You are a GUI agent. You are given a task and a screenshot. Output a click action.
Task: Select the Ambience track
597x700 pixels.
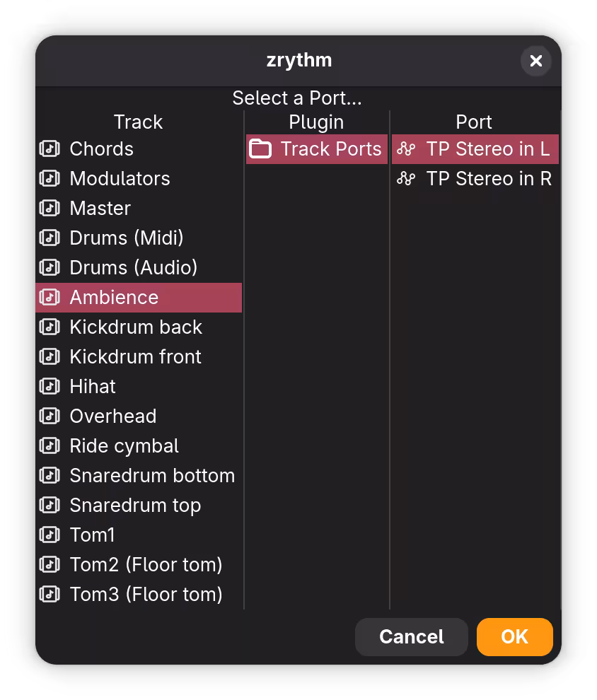[x=113, y=297]
